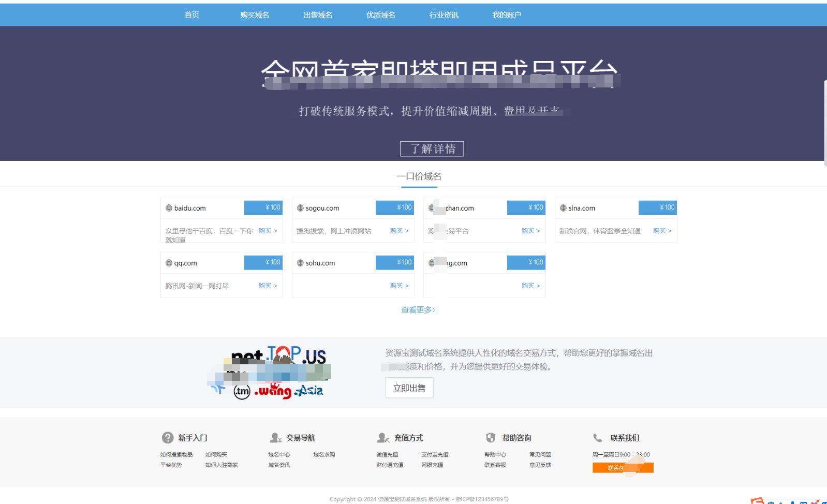This screenshot has height=504, width=827.
Task: Click the 立即出售 button
Action: 409,388
